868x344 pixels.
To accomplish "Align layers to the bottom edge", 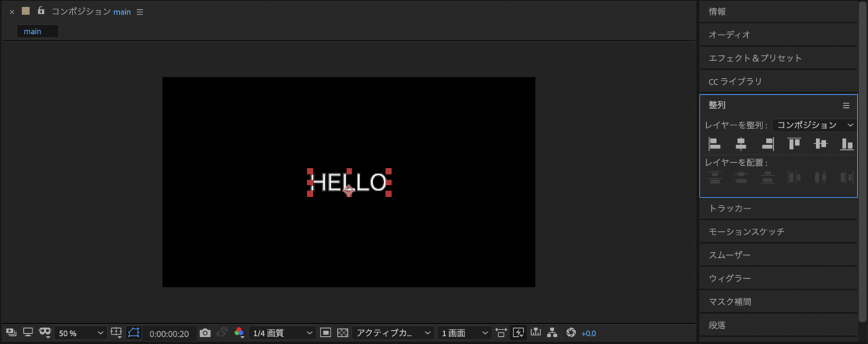I will click(846, 144).
